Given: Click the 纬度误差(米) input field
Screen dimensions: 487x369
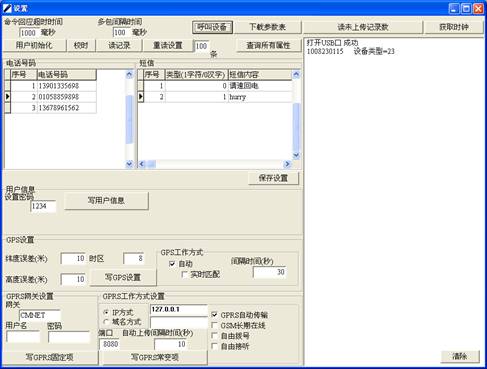Looking at the screenshot, I should (73, 259).
